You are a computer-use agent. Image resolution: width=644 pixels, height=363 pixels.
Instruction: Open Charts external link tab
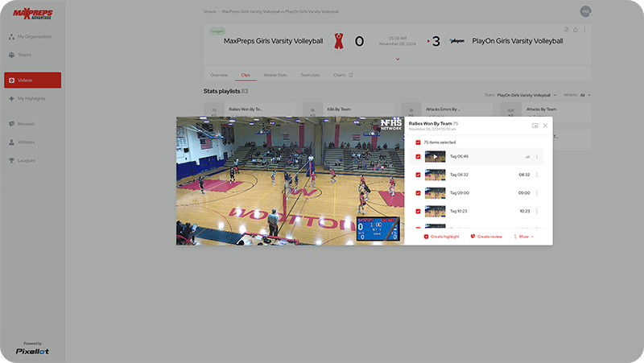pyautogui.click(x=343, y=75)
